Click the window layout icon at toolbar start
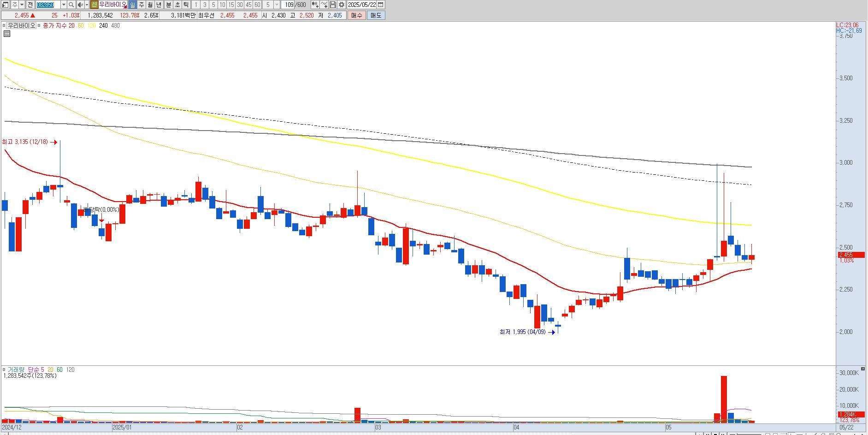 (5, 5)
